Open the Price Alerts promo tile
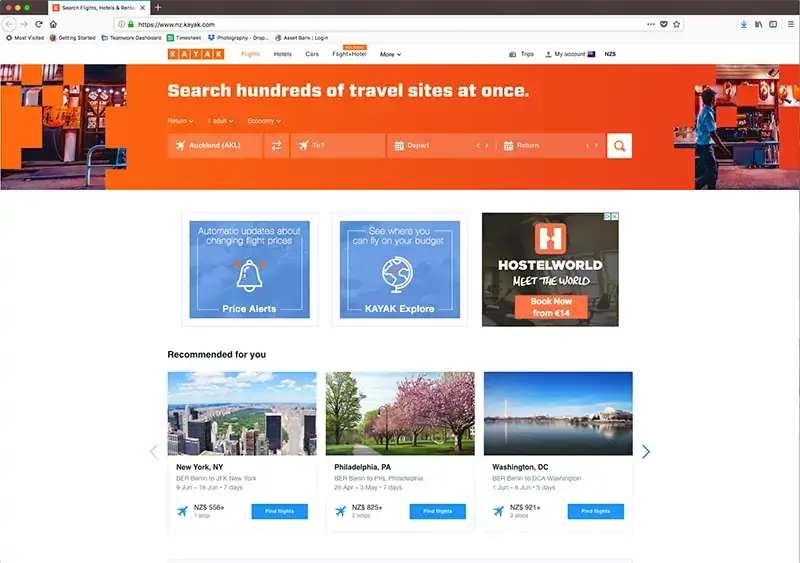Viewport: 800px width, 563px height. pyautogui.click(x=249, y=269)
